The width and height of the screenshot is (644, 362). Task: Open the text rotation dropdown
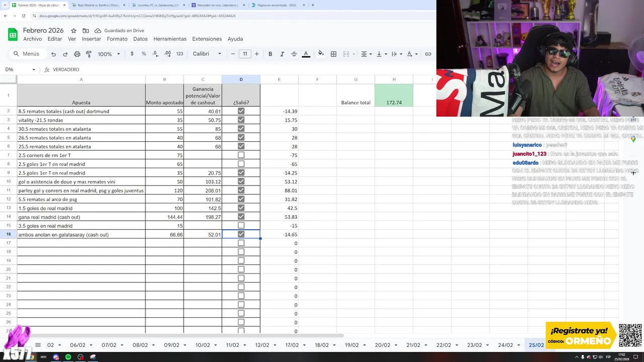tap(412, 54)
